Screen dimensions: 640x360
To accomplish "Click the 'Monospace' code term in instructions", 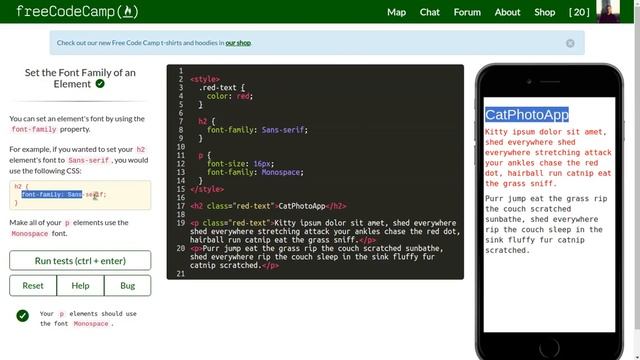I will (30, 234).
